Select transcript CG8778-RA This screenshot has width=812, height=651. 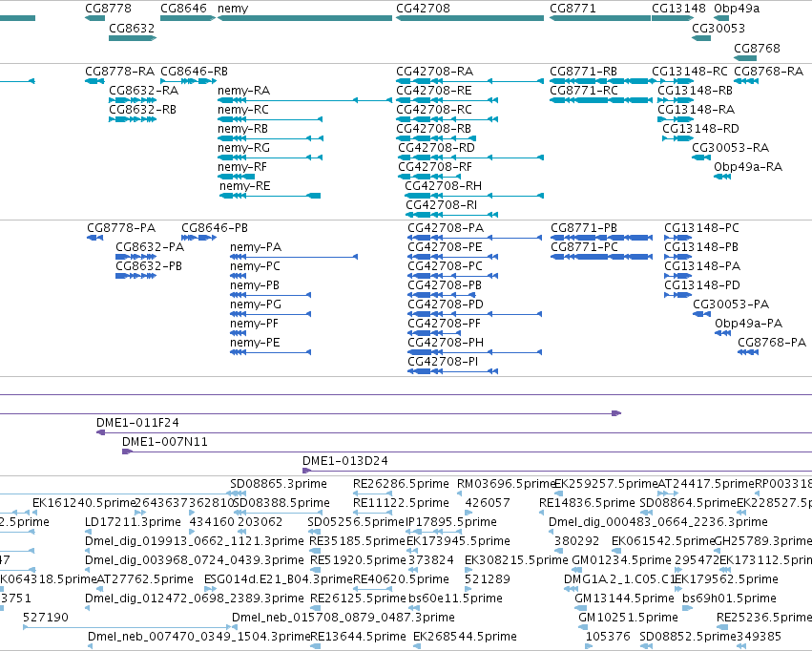point(119,72)
